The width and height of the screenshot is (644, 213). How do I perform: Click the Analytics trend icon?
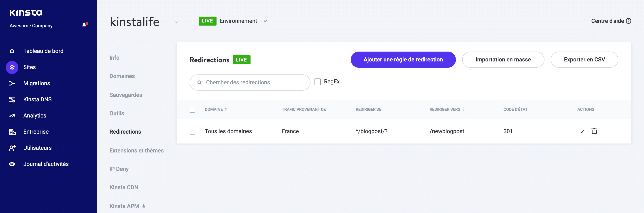[x=12, y=115]
